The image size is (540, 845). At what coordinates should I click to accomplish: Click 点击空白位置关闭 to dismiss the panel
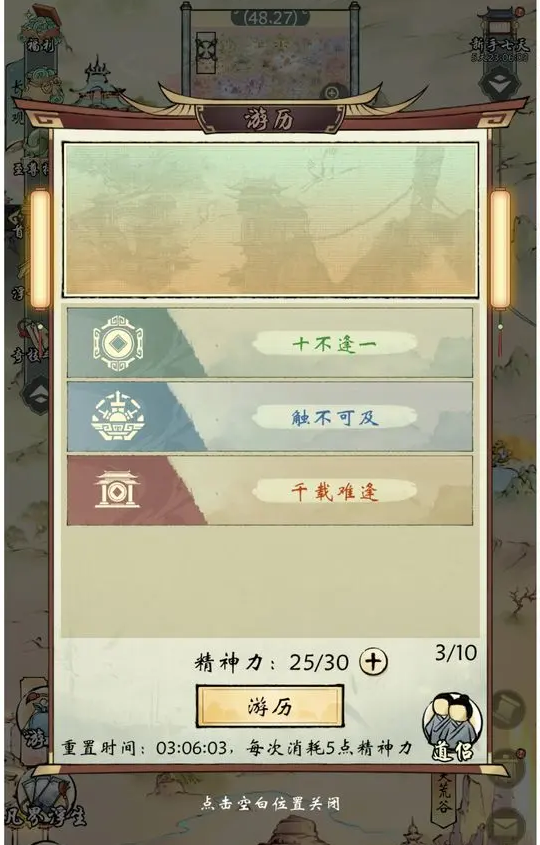pos(271,804)
